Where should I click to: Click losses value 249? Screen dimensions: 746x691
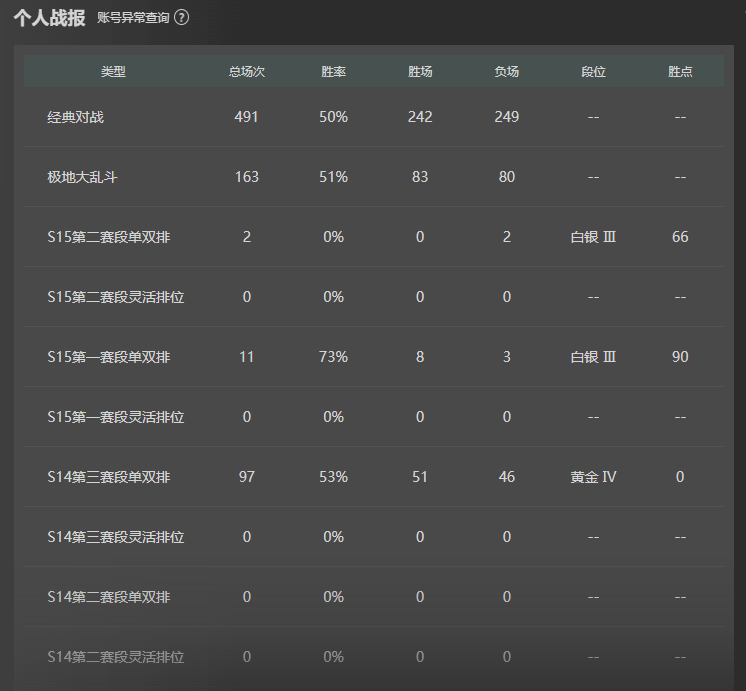pos(507,117)
